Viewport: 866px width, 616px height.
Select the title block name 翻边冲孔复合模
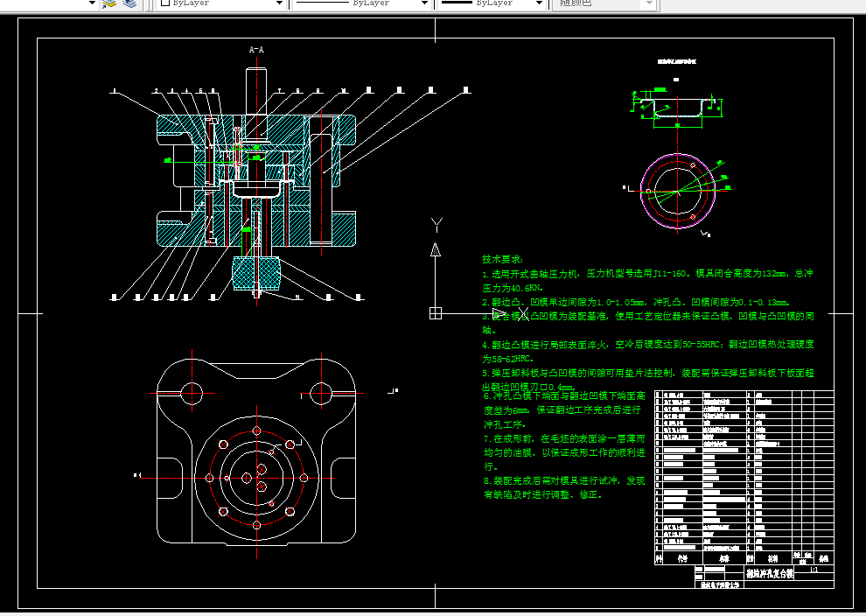pos(770,573)
